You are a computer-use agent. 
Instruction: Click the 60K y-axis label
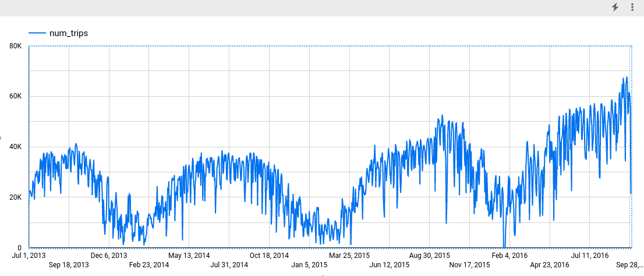pyautogui.click(x=15, y=97)
